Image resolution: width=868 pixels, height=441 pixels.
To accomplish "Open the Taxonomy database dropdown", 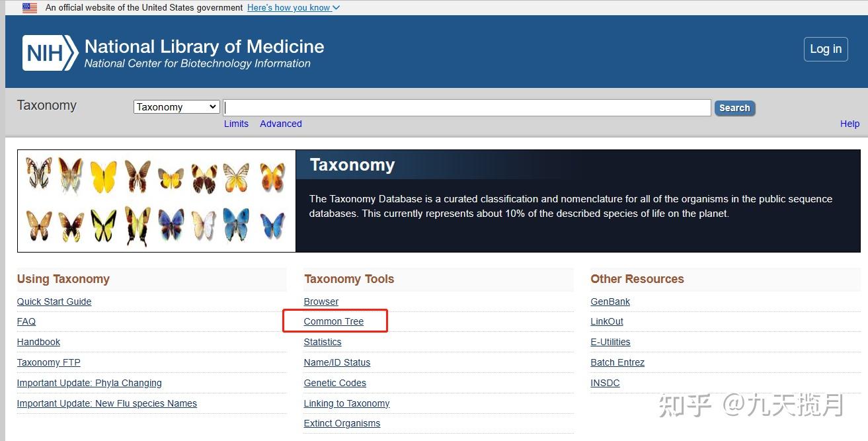I will click(177, 107).
